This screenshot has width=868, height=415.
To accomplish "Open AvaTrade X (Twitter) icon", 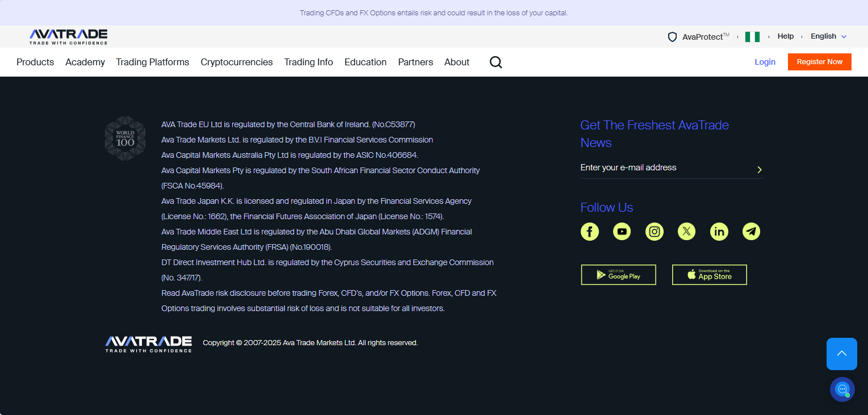I will pos(686,232).
